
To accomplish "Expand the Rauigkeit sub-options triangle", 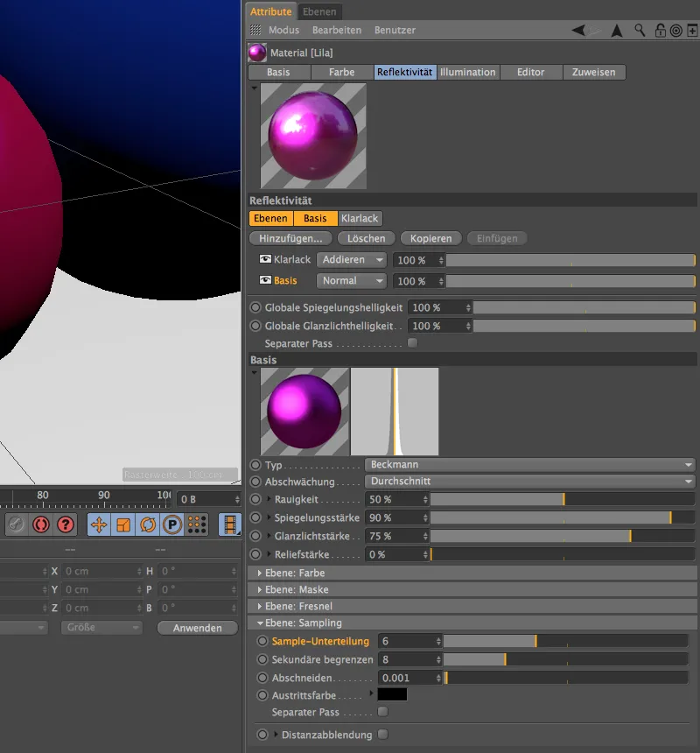I will (269, 499).
